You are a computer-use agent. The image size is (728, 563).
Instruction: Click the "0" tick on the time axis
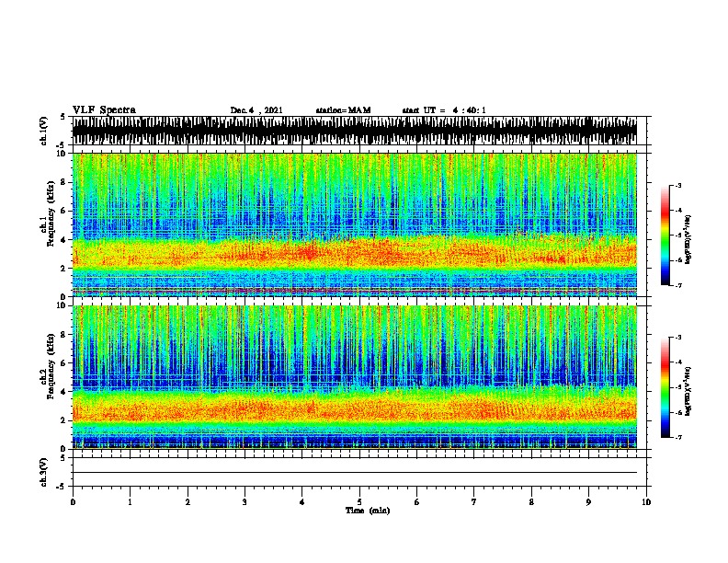point(73,502)
